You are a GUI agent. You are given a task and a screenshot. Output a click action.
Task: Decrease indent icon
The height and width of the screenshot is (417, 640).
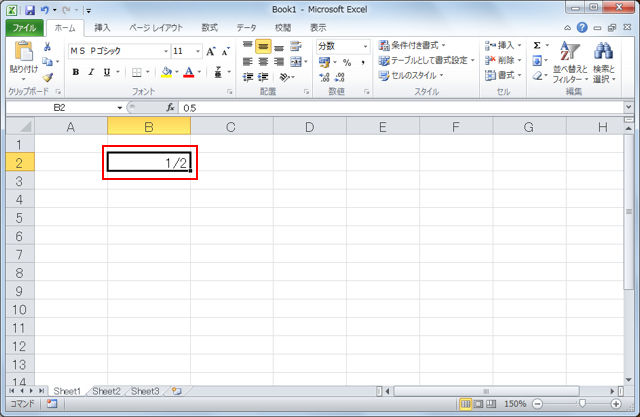point(247,77)
